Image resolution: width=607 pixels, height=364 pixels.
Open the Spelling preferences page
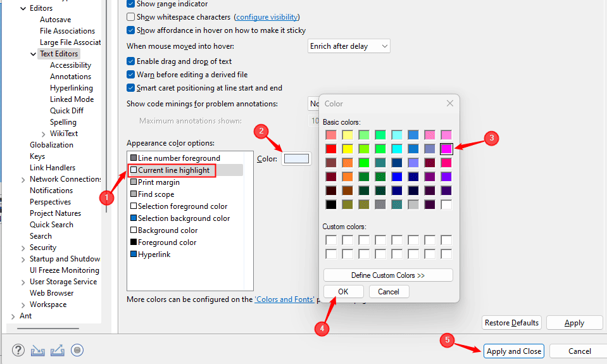point(63,122)
